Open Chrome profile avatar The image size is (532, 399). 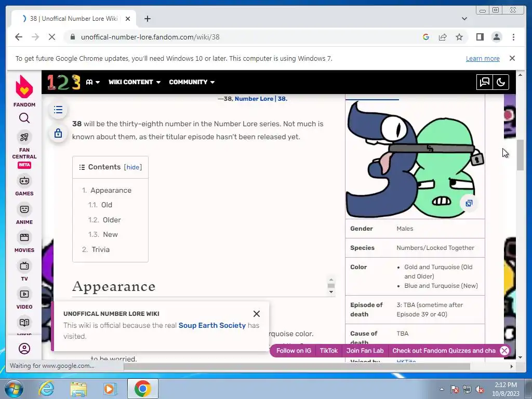point(497,37)
